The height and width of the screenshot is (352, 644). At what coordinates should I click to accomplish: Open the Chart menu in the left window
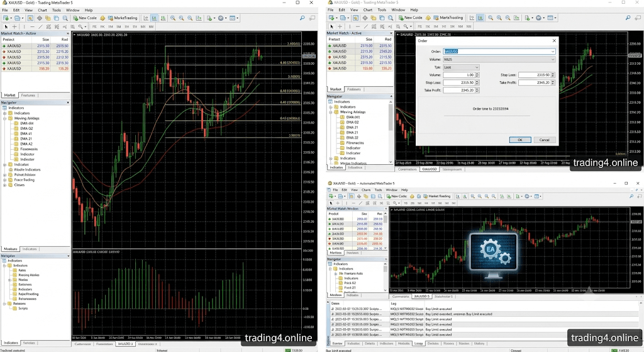42,10
